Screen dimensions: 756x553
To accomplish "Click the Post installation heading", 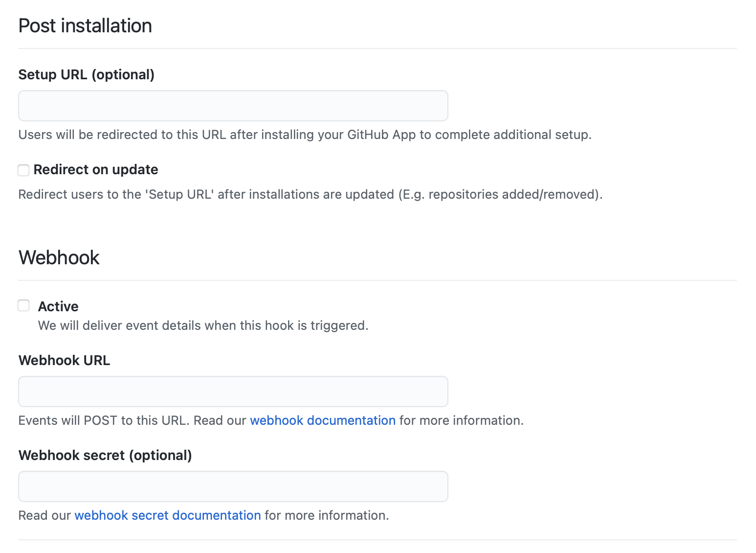I will coord(85,25).
